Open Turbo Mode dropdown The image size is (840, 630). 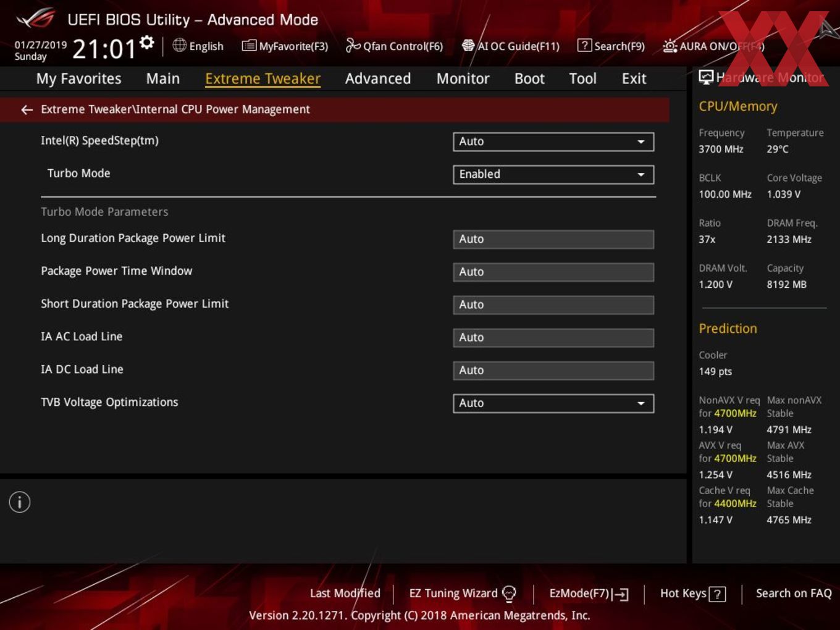click(x=553, y=174)
